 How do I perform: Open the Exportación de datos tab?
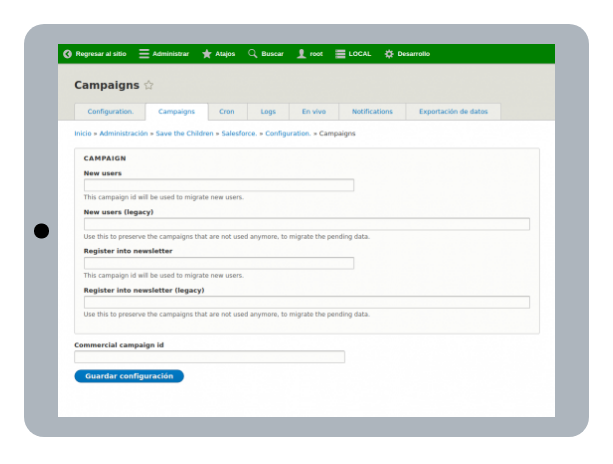[x=453, y=112]
